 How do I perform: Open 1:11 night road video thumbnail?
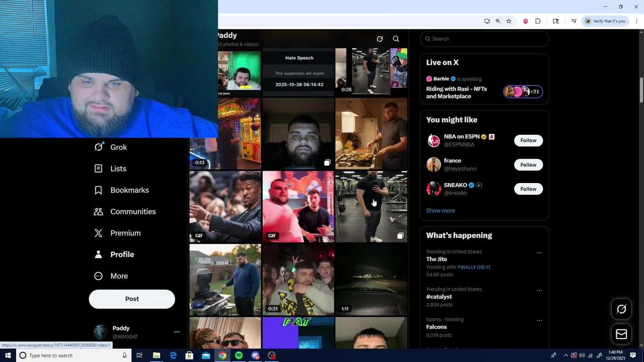[371, 280]
